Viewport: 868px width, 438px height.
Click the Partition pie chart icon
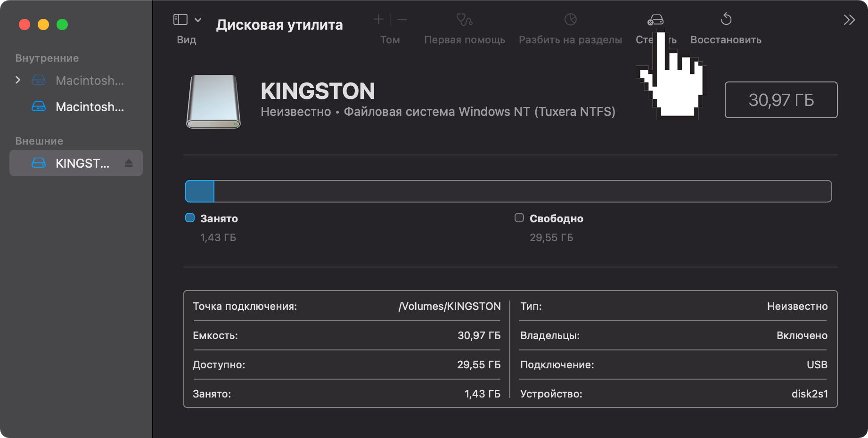(x=570, y=19)
